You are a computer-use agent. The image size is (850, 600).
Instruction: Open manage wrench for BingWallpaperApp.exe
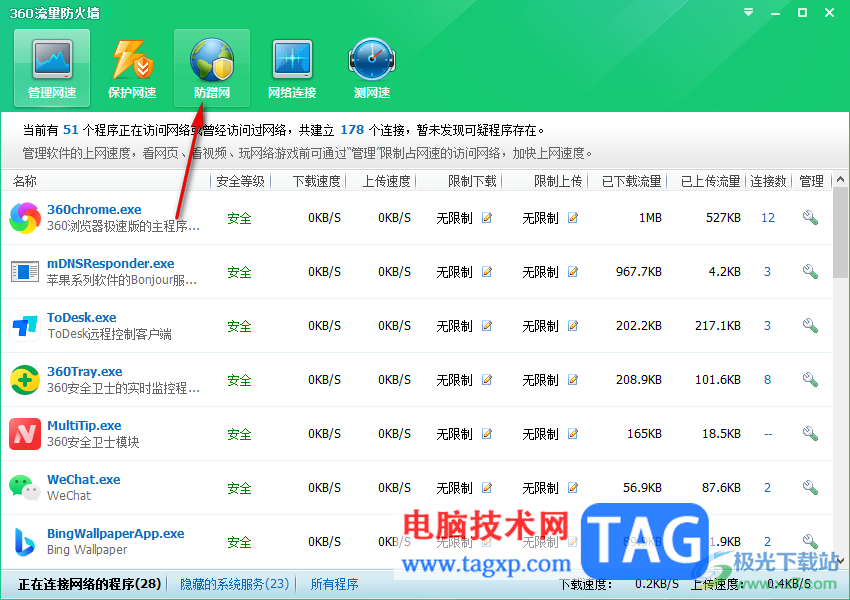coord(810,541)
